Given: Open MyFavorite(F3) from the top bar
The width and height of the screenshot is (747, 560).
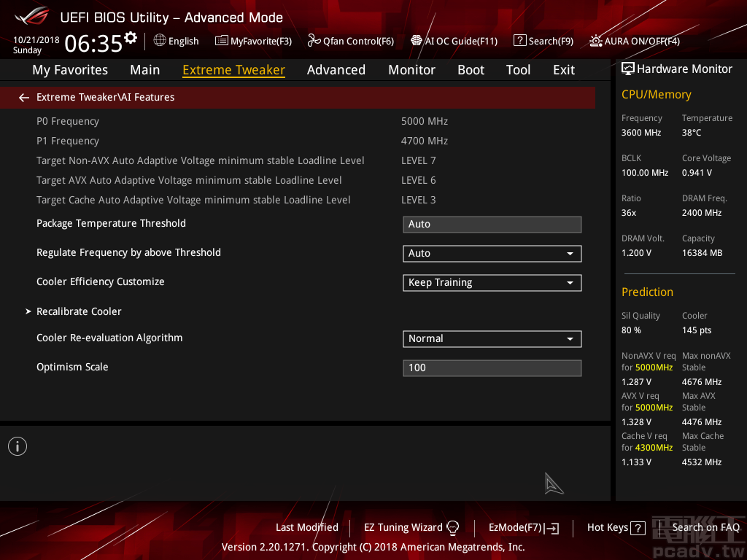Looking at the screenshot, I should pos(253,41).
